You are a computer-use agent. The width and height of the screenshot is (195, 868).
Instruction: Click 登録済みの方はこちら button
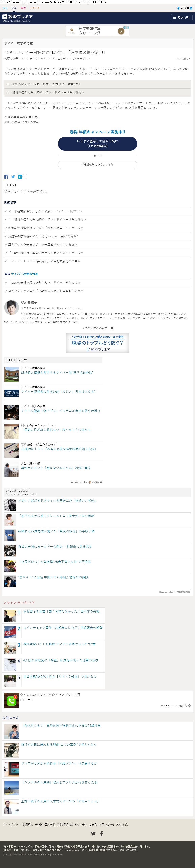(x=98, y=165)
